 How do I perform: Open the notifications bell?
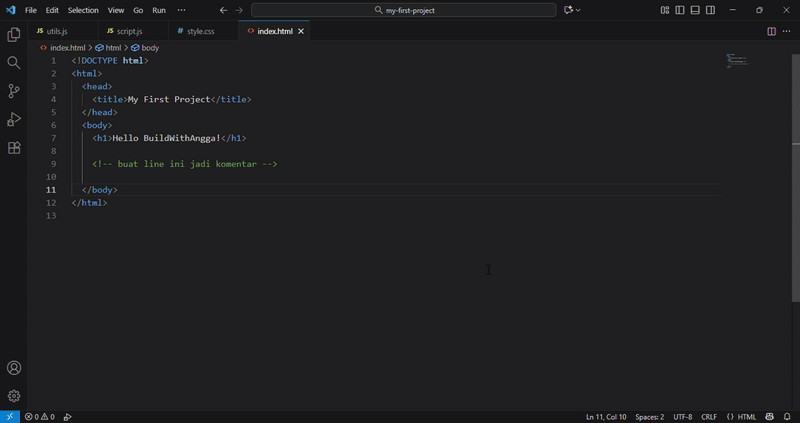787,417
